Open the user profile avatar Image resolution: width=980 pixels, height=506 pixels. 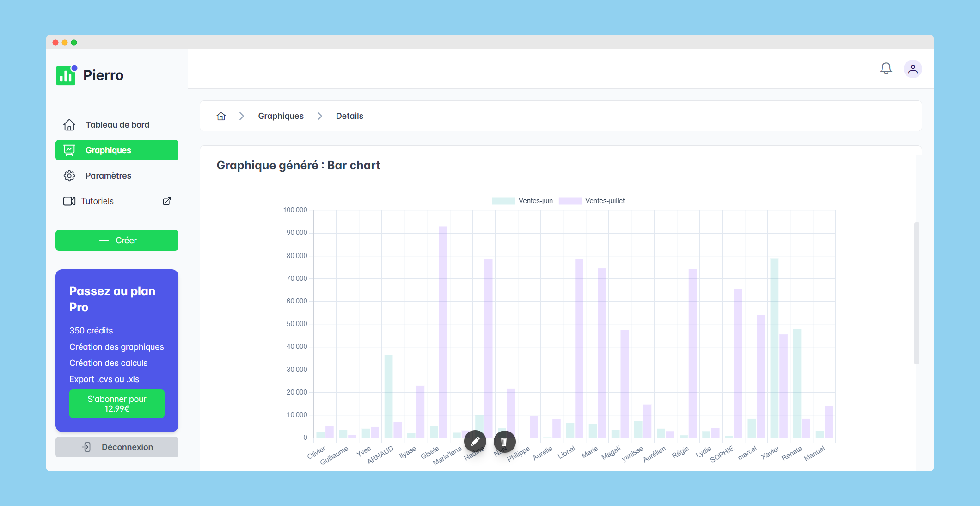[913, 69]
